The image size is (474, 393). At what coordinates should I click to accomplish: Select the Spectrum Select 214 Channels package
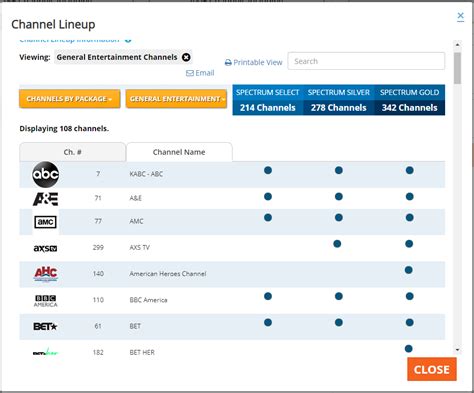268,100
